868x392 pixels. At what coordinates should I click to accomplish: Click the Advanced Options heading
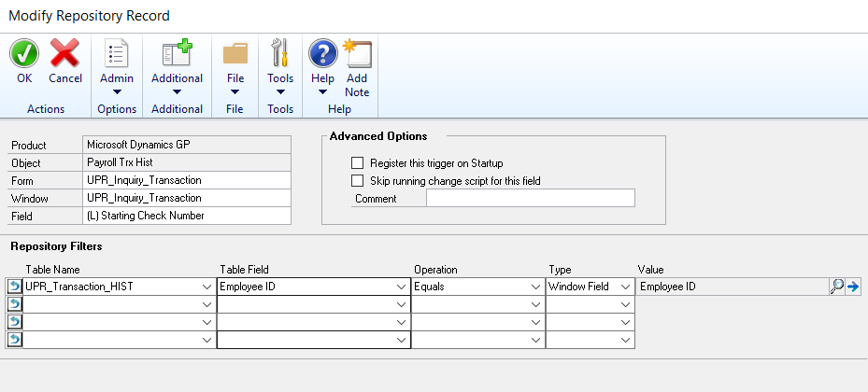tap(378, 136)
